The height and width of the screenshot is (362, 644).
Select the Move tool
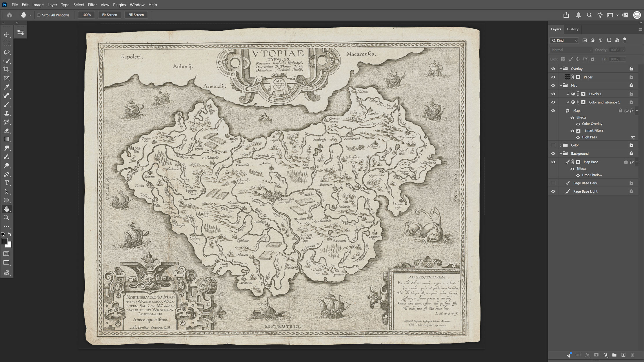click(x=6, y=35)
